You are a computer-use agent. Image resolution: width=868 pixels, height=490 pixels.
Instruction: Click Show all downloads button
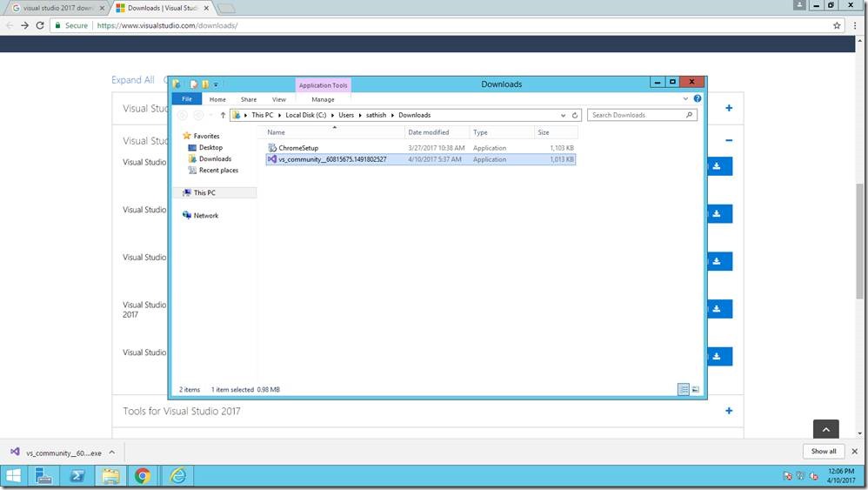(x=824, y=451)
